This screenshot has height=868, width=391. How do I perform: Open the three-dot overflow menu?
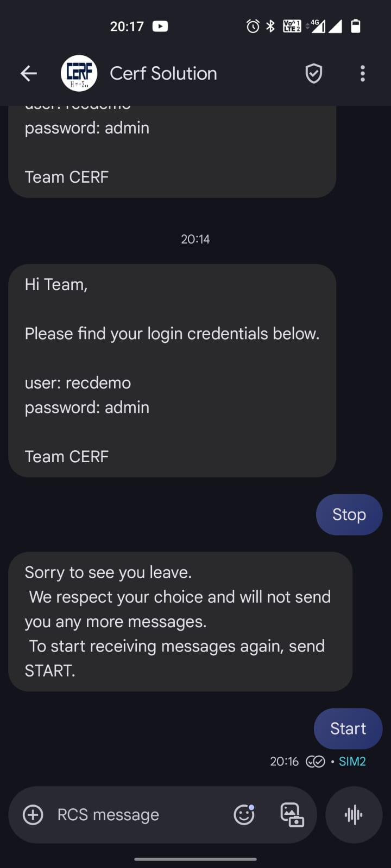coord(362,73)
